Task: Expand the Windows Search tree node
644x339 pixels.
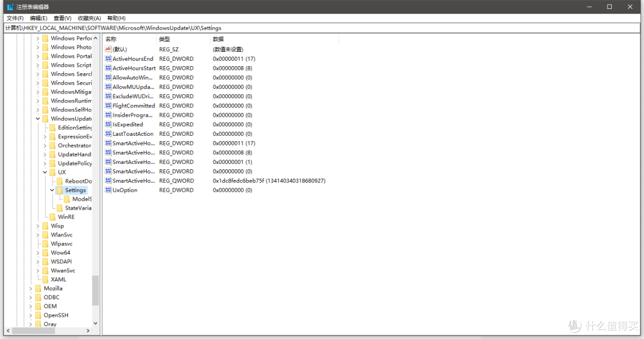Action: (x=38, y=74)
